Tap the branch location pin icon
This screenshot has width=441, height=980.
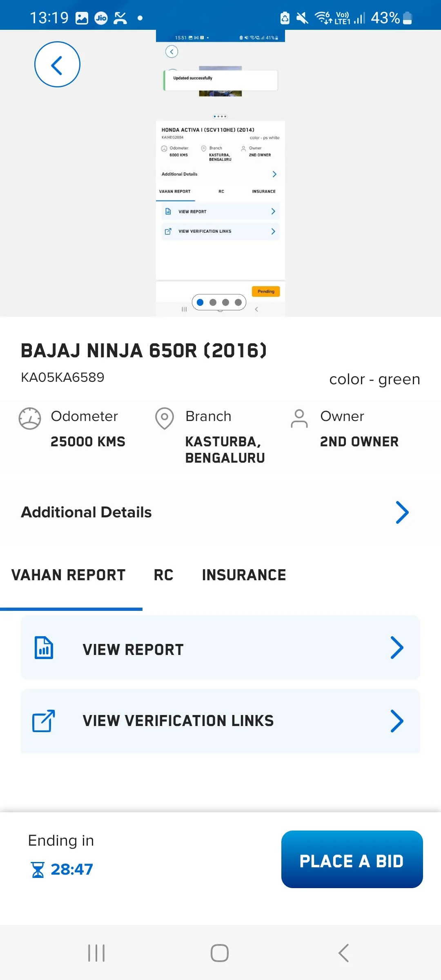click(165, 419)
